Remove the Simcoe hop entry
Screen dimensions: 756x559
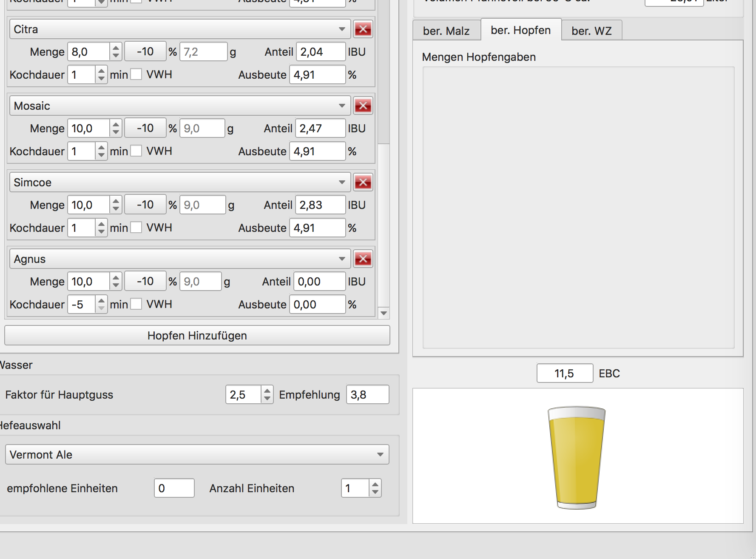(x=363, y=183)
